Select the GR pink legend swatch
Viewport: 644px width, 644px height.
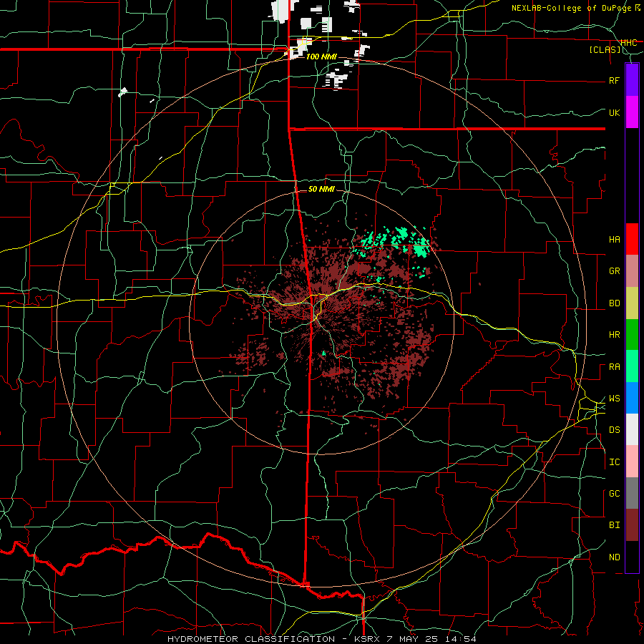pos(632,271)
